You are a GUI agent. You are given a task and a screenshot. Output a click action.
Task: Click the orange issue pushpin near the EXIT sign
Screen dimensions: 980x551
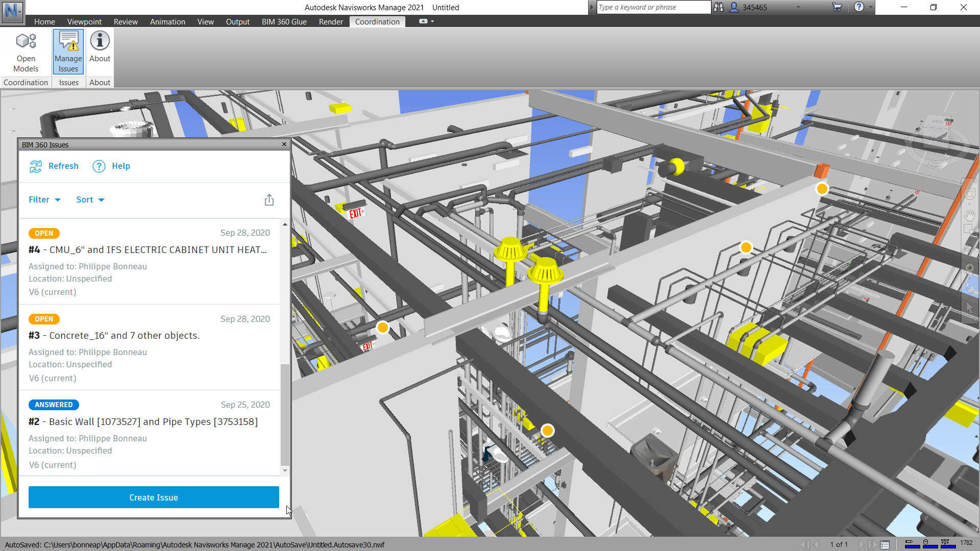tap(382, 328)
